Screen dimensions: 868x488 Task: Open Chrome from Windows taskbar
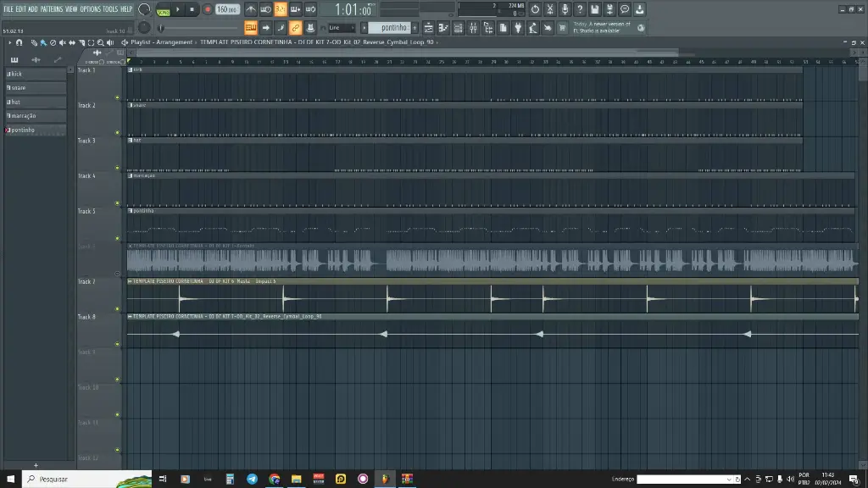click(274, 480)
